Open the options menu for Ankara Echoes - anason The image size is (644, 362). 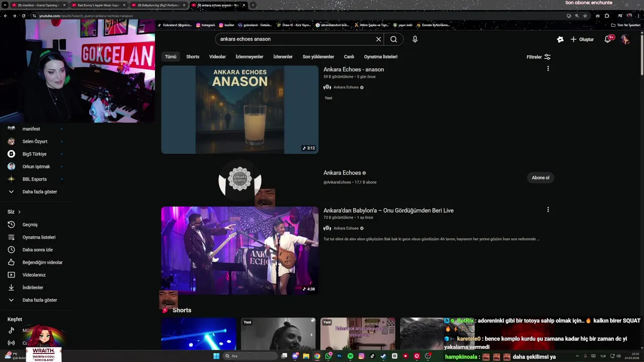(548, 68)
